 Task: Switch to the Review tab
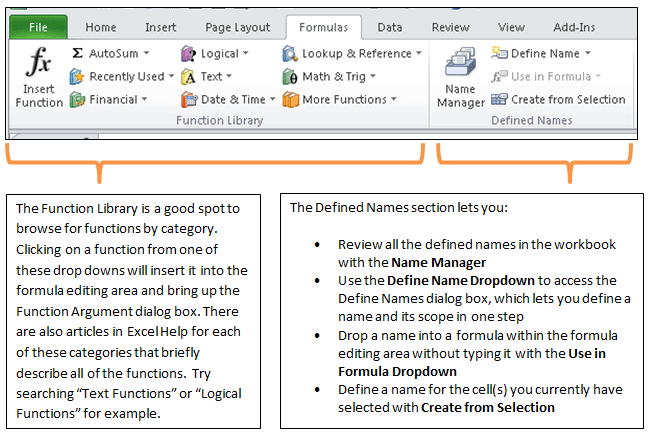coord(450,27)
